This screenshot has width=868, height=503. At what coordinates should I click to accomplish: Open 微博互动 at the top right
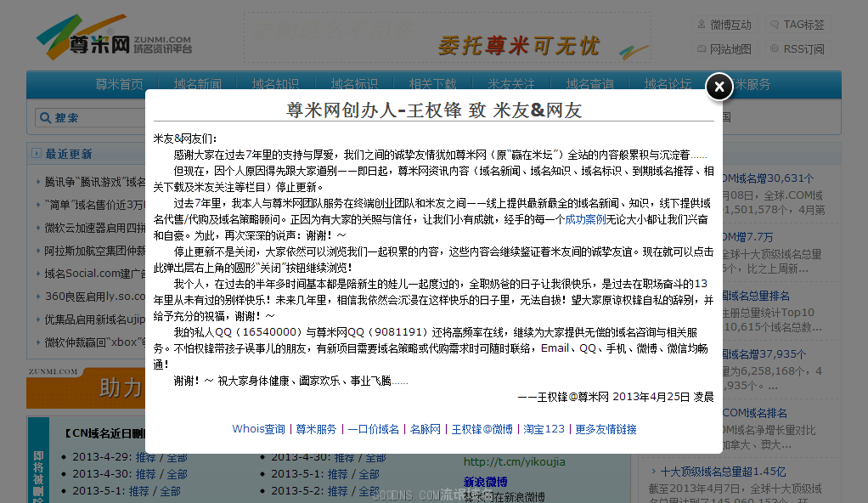pyautogui.click(x=725, y=25)
